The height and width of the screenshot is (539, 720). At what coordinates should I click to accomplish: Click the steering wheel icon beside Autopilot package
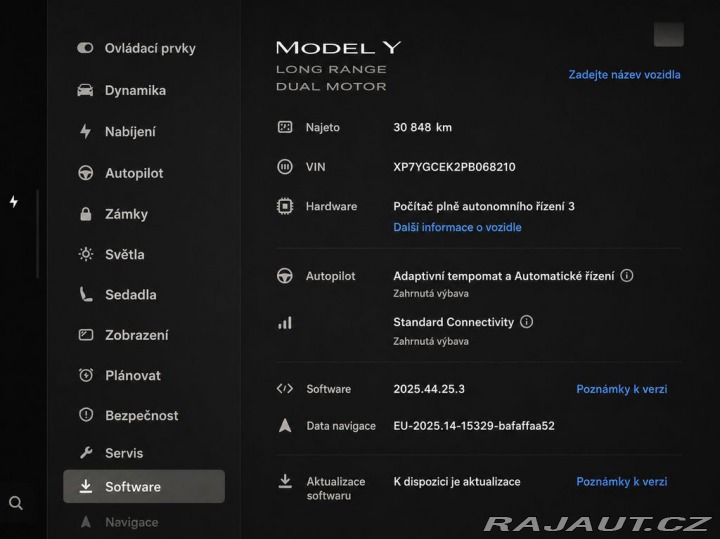(x=285, y=276)
